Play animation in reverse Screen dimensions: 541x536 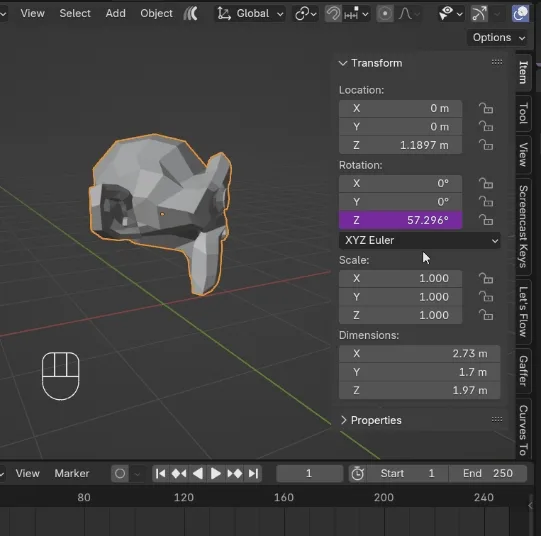[x=198, y=474]
